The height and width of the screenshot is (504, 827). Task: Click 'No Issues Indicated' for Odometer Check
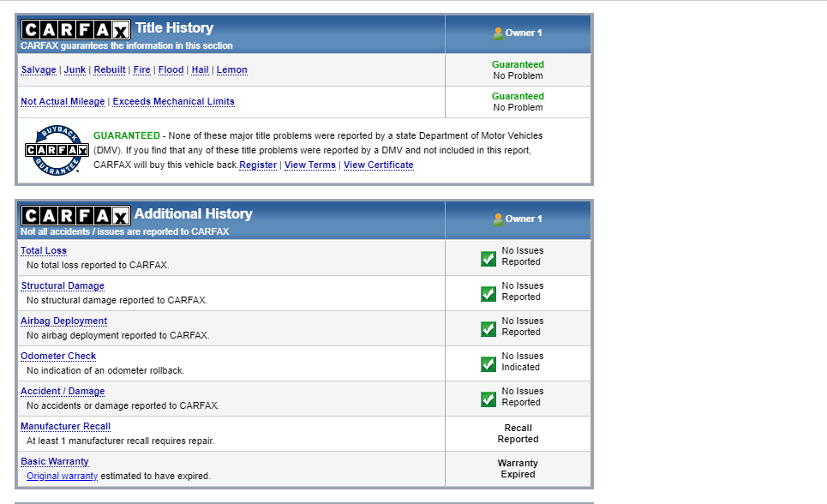point(523,362)
